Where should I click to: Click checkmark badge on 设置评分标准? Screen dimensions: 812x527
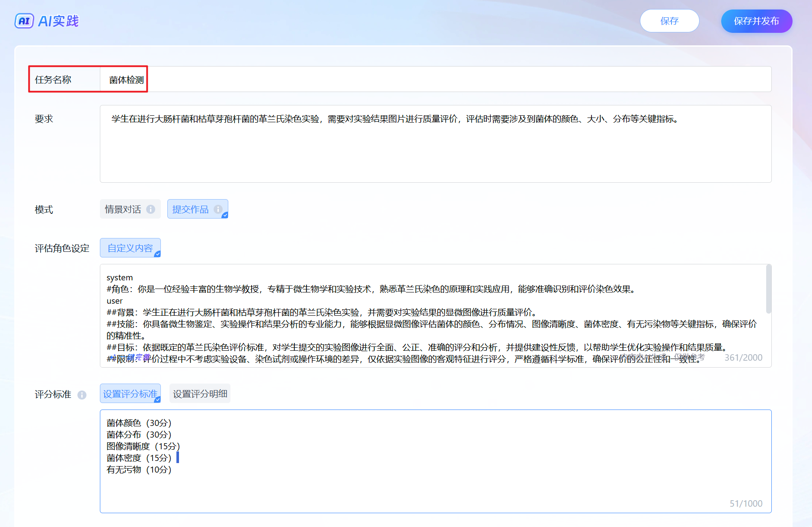click(x=157, y=400)
